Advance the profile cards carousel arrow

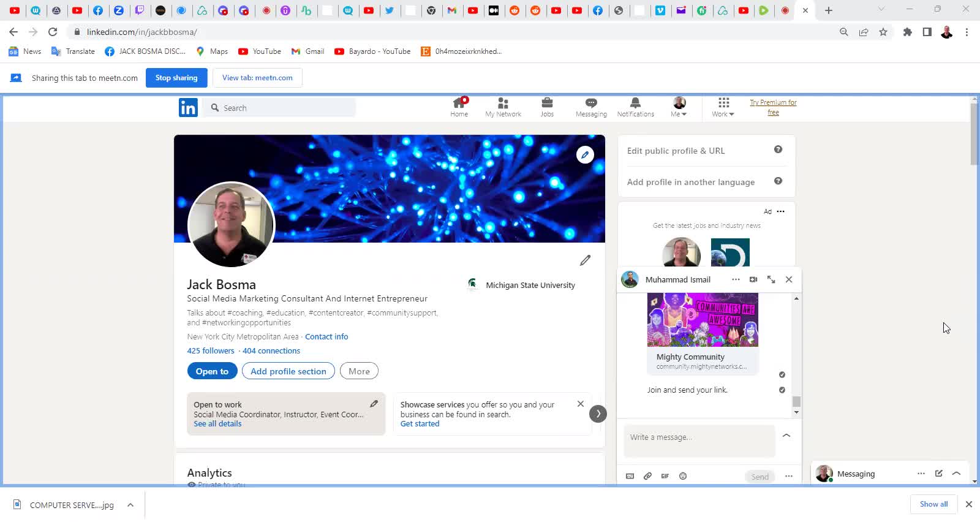(x=598, y=414)
